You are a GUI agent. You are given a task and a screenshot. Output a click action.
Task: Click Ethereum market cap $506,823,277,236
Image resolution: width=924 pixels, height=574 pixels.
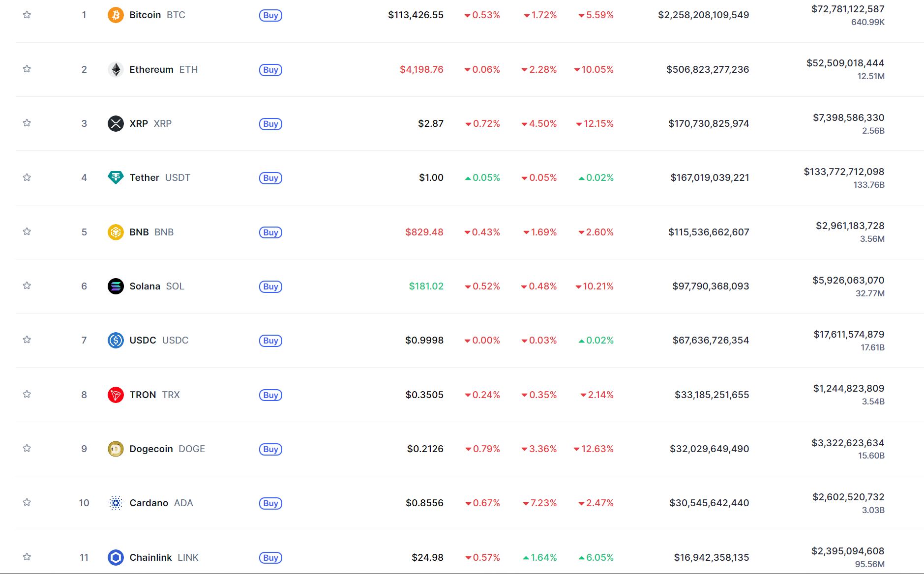click(708, 69)
